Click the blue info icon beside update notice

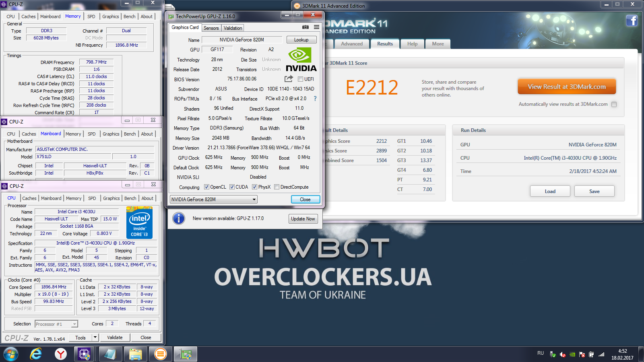[x=179, y=218]
